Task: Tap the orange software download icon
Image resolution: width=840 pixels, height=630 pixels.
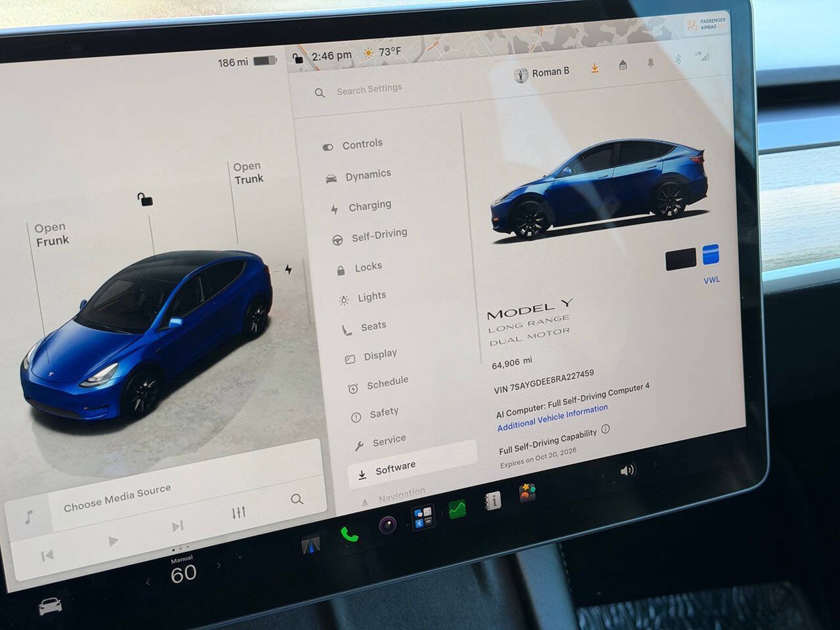Action: [x=595, y=68]
